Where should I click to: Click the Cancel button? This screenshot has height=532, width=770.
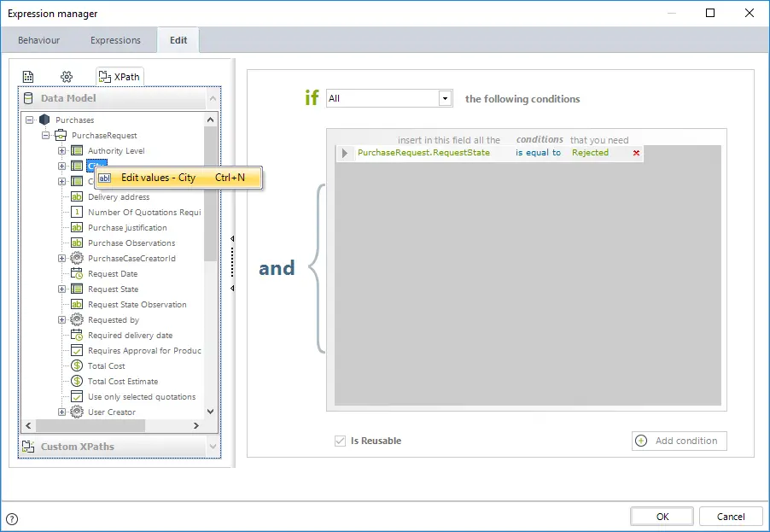730,517
